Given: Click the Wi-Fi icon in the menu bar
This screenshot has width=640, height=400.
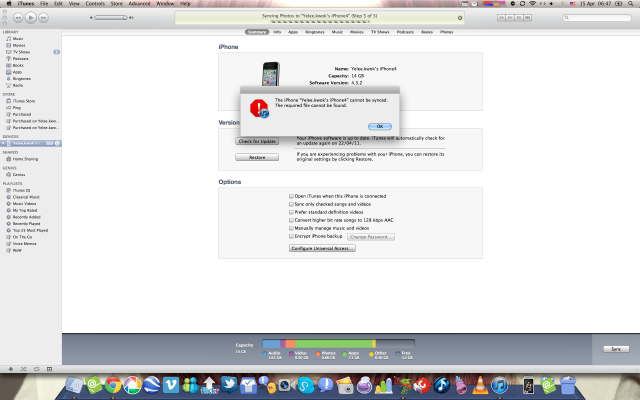Looking at the screenshot, I should point(532,3).
